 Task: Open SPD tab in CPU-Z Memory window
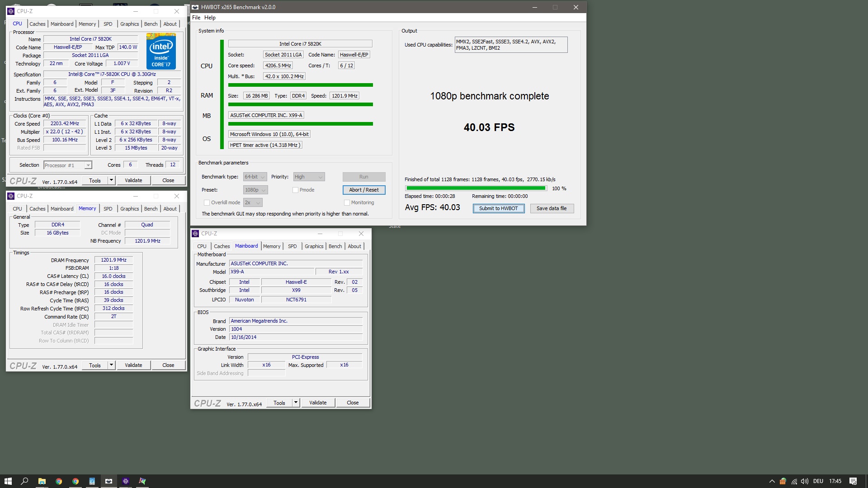(108, 209)
